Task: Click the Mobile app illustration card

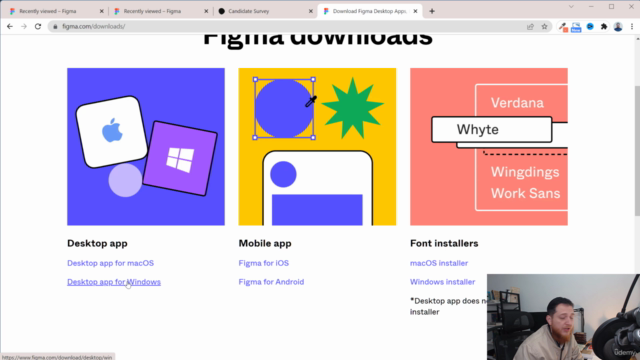Action: pyautogui.click(x=317, y=147)
